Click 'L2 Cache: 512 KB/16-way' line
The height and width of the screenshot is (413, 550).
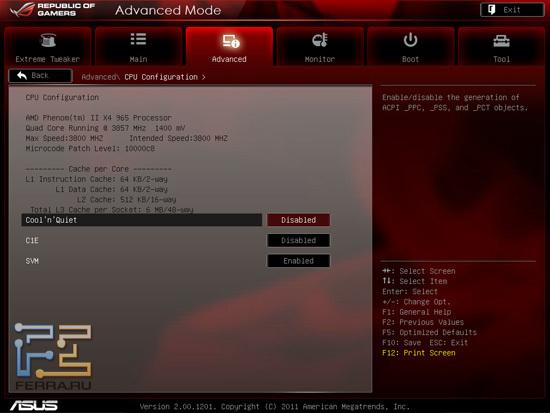click(126, 199)
